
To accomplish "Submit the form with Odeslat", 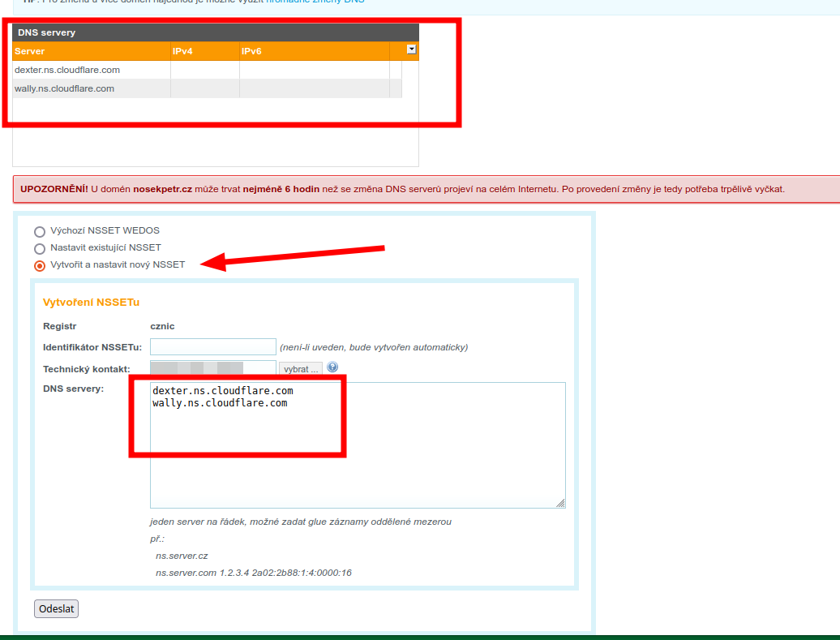I will [x=56, y=609].
